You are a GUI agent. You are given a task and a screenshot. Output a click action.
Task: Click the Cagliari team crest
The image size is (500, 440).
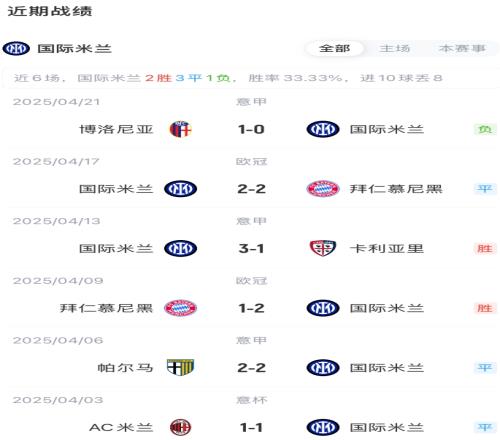point(323,249)
